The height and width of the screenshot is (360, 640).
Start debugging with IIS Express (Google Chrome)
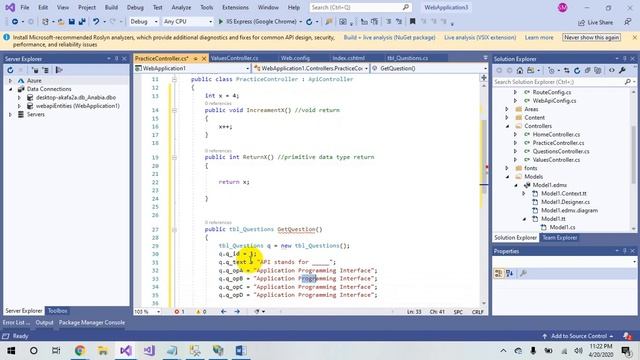pyautogui.click(x=257, y=22)
